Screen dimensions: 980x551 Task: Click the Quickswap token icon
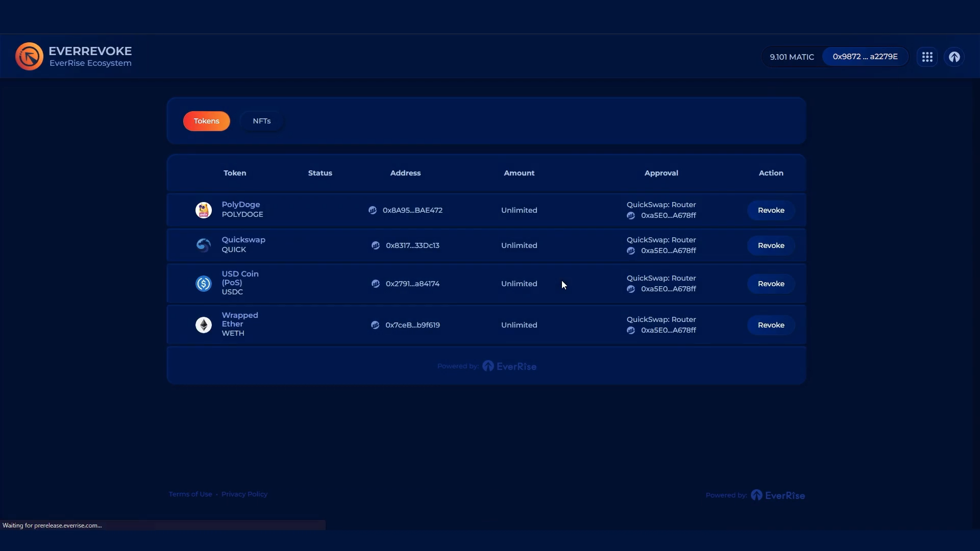click(x=204, y=245)
